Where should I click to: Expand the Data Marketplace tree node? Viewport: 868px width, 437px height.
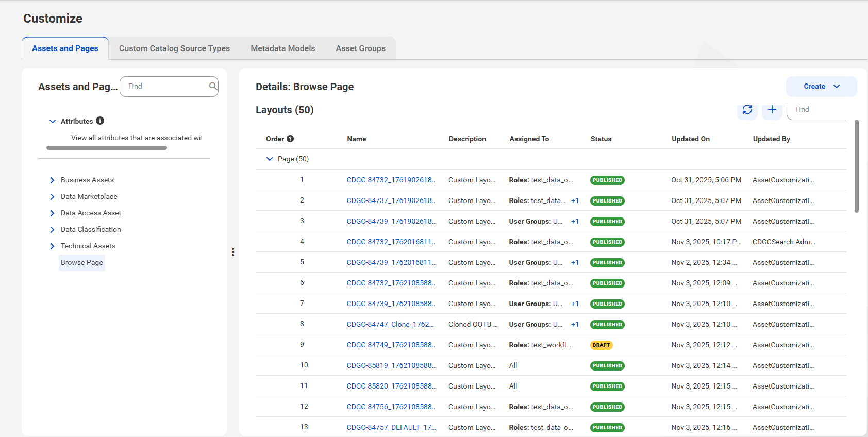point(52,197)
